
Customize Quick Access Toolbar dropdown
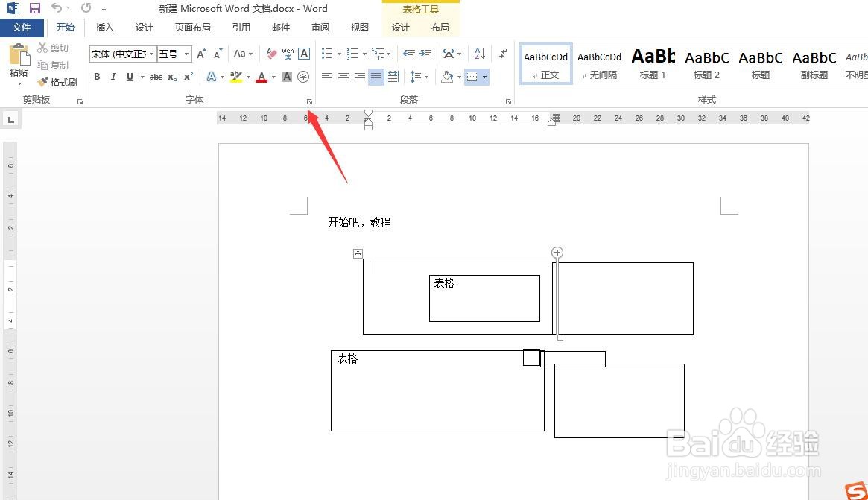click(104, 8)
